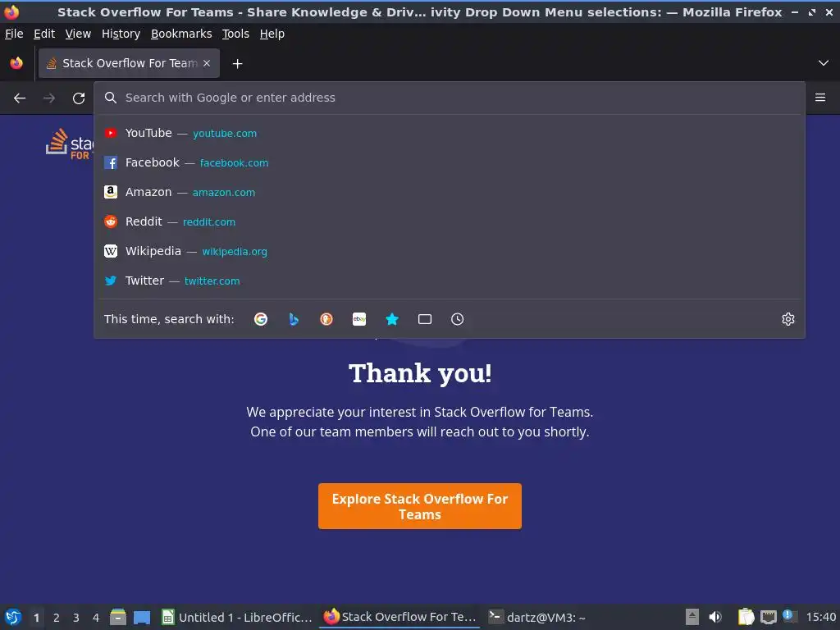This screenshot has width=840, height=630.
Task: Click the address bar search field
Action: coord(450,98)
